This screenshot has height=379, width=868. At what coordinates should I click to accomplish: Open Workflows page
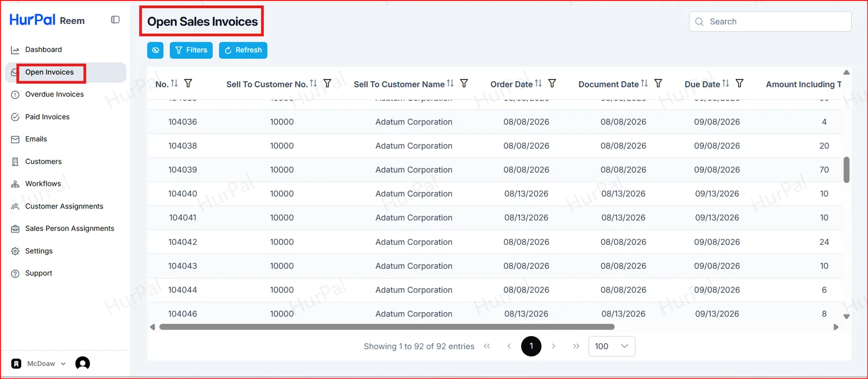tap(43, 184)
